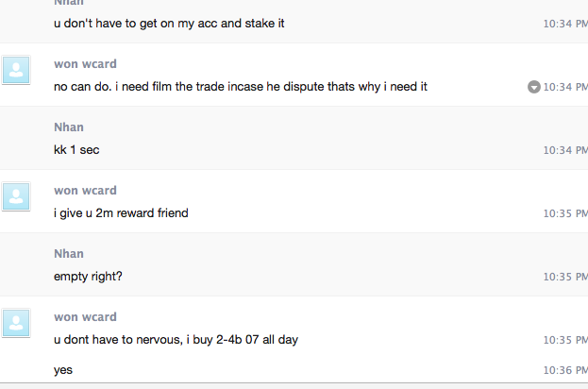Click sender name above "no can do" message
The width and height of the screenshot is (588, 389).
(85, 64)
